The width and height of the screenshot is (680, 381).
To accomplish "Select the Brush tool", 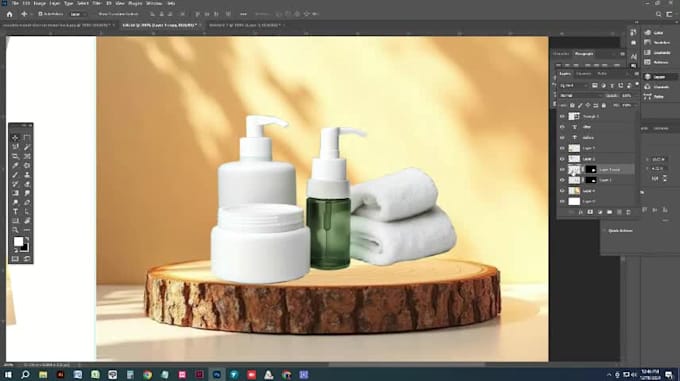I will point(15,175).
